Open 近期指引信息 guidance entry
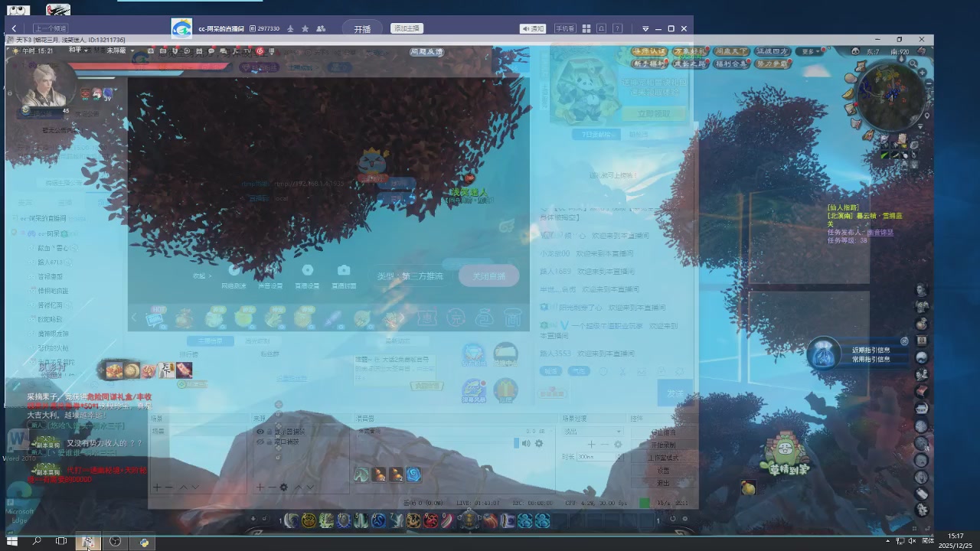 (871, 350)
